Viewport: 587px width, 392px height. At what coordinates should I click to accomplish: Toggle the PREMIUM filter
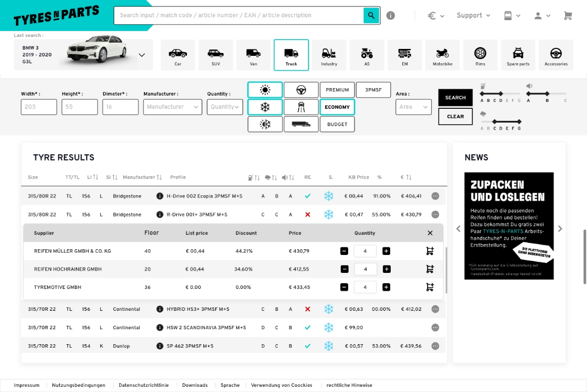(337, 90)
